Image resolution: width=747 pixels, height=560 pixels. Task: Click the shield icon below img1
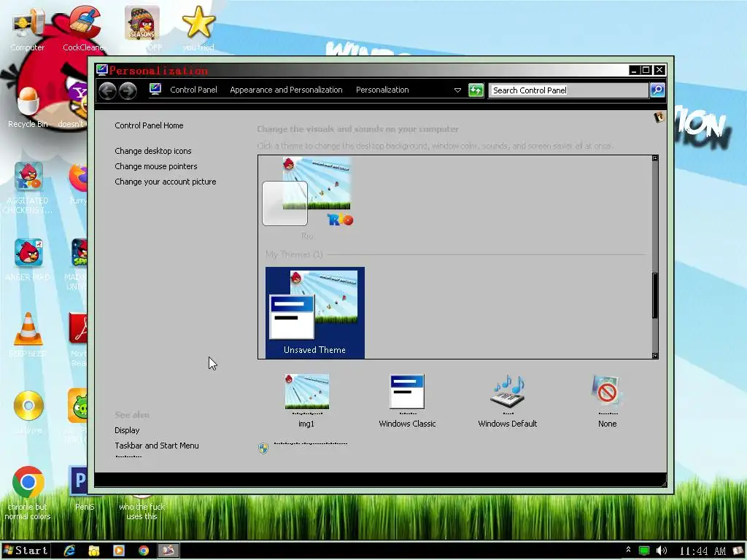click(x=263, y=448)
